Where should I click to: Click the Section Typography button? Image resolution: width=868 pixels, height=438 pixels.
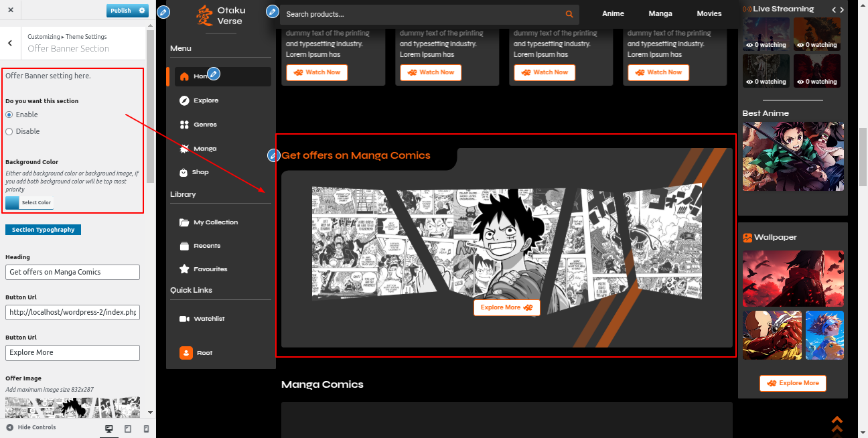click(x=43, y=230)
